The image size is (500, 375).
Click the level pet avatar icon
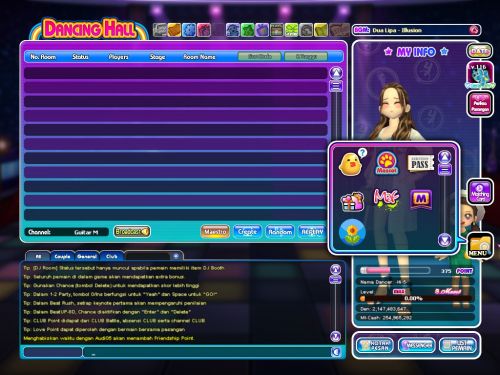coord(480,75)
